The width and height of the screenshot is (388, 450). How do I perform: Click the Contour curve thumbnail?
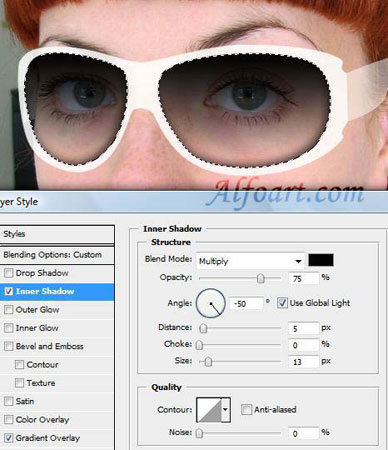pyautogui.click(x=209, y=410)
